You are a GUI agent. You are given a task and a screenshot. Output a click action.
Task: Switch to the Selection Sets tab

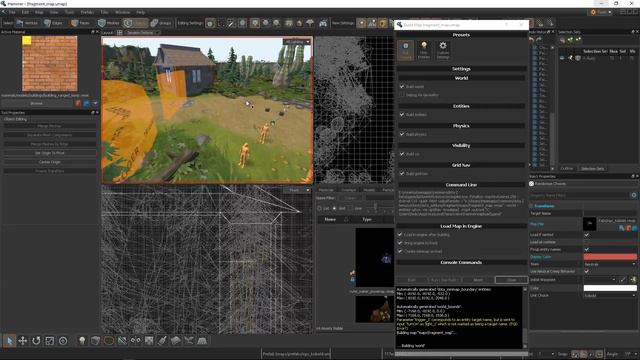click(x=593, y=169)
